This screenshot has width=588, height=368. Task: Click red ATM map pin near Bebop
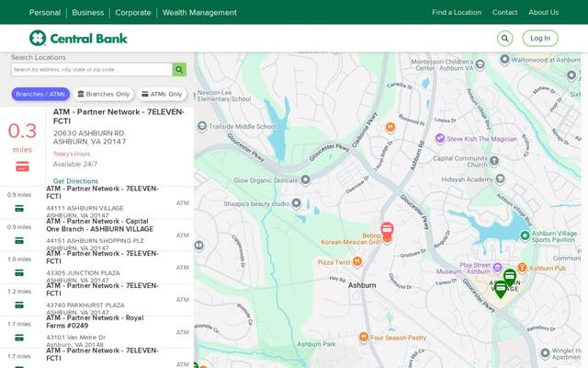(387, 230)
